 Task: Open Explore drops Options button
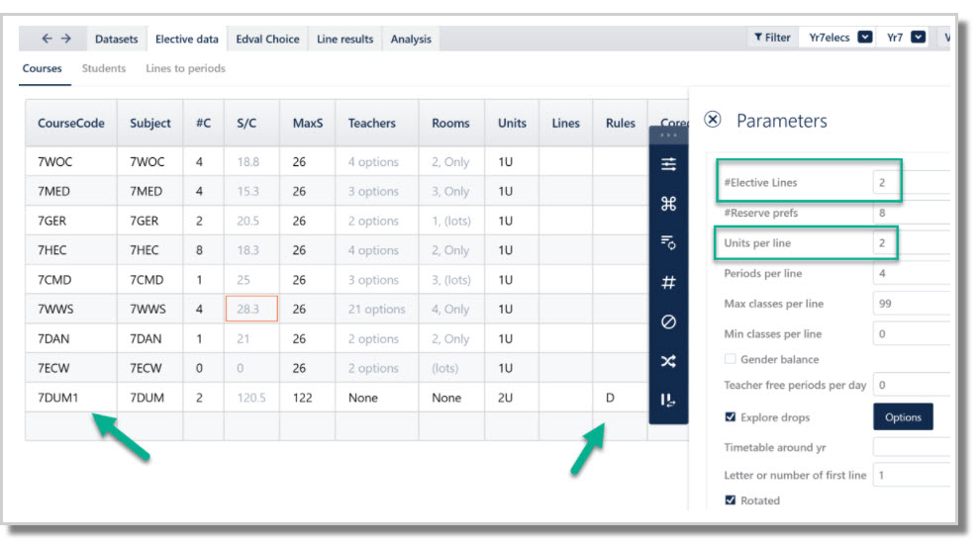[x=903, y=417]
